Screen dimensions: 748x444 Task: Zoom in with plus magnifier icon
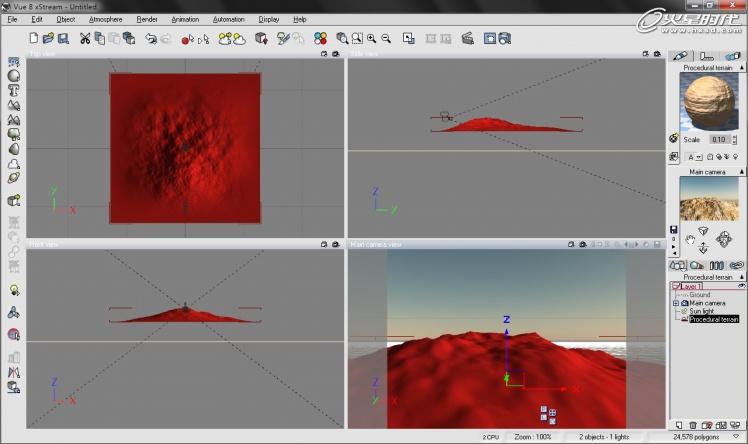[372, 38]
